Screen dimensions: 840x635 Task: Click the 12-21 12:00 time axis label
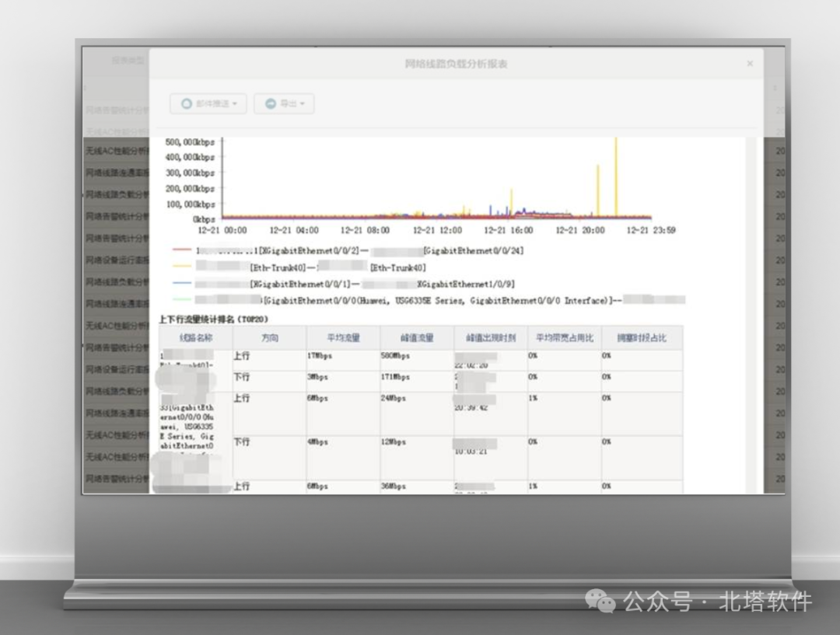(437, 230)
